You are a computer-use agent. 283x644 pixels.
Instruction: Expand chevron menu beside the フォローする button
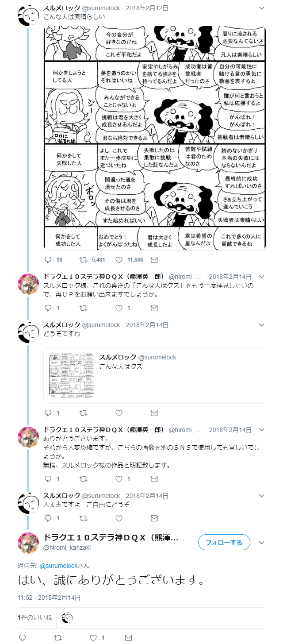[x=261, y=542]
